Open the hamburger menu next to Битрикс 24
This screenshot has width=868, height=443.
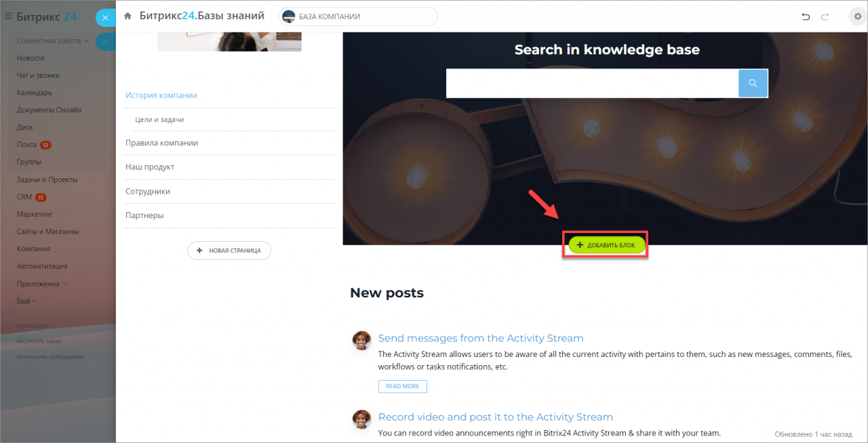click(x=9, y=16)
